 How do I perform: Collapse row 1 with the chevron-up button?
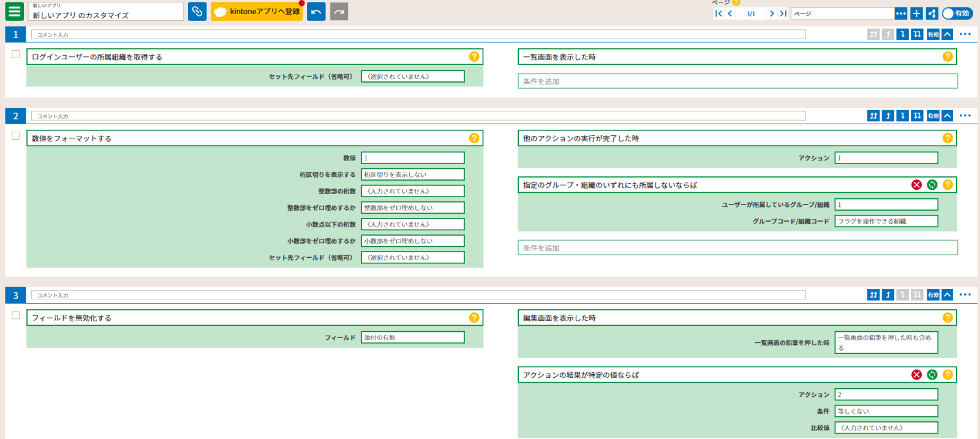pyautogui.click(x=947, y=34)
